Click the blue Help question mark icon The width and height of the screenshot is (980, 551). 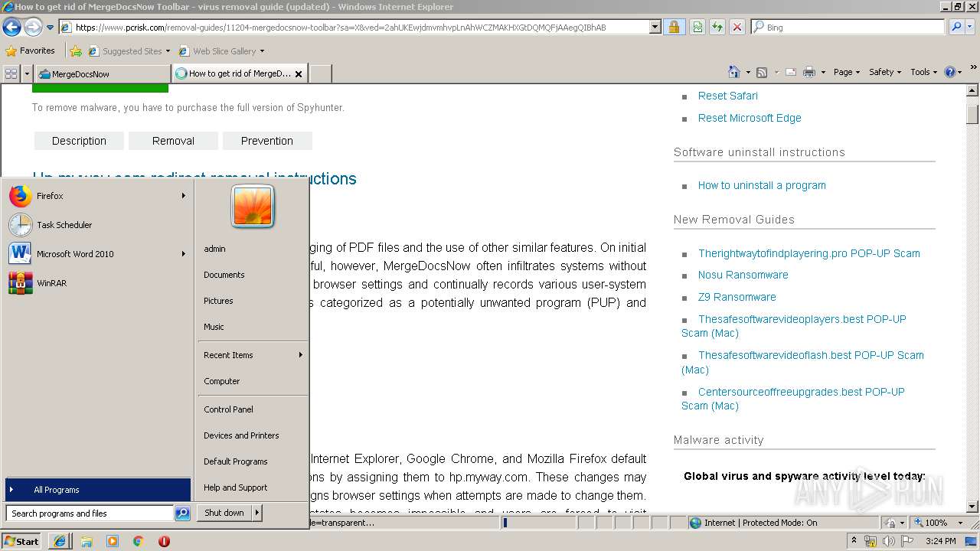950,72
